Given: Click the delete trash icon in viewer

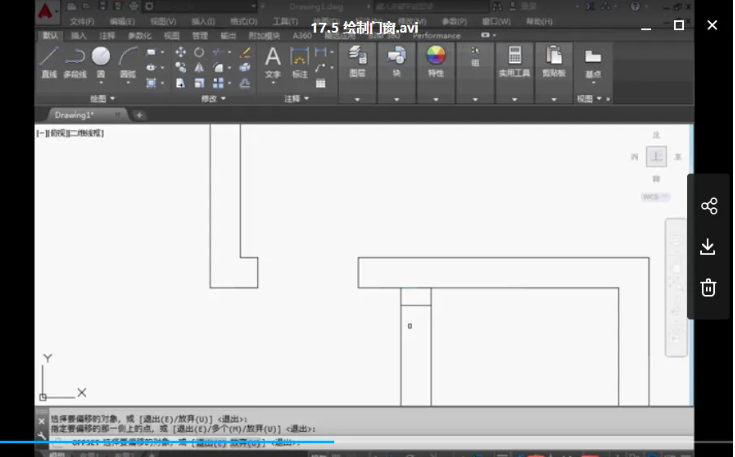Looking at the screenshot, I should pyautogui.click(x=708, y=287).
